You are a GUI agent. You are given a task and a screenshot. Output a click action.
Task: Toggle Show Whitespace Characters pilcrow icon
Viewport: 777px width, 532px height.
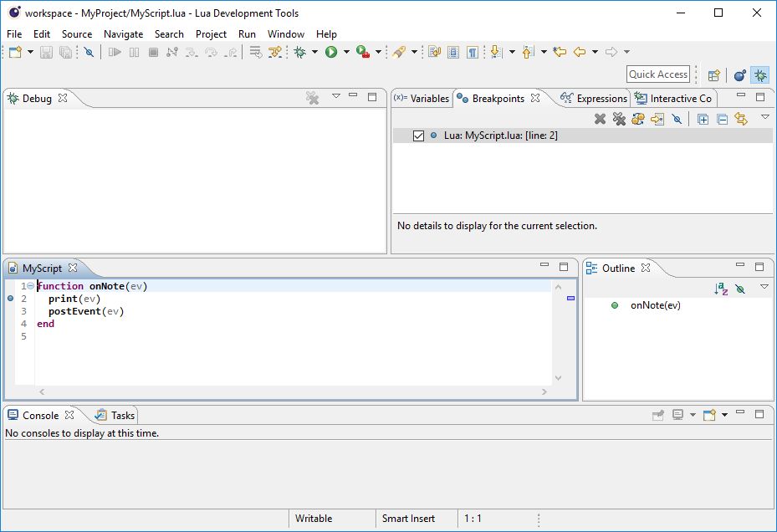(x=473, y=52)
